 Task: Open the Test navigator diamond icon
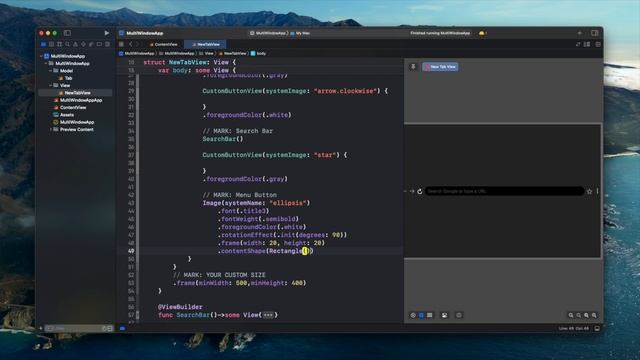point(83,44)
